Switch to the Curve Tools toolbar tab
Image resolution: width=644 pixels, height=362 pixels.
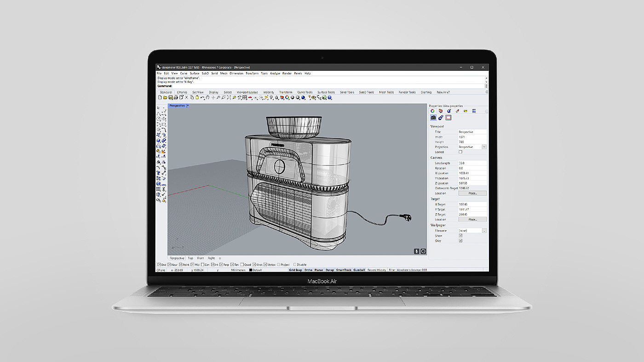pyautogui.click(x=305, y=92)
